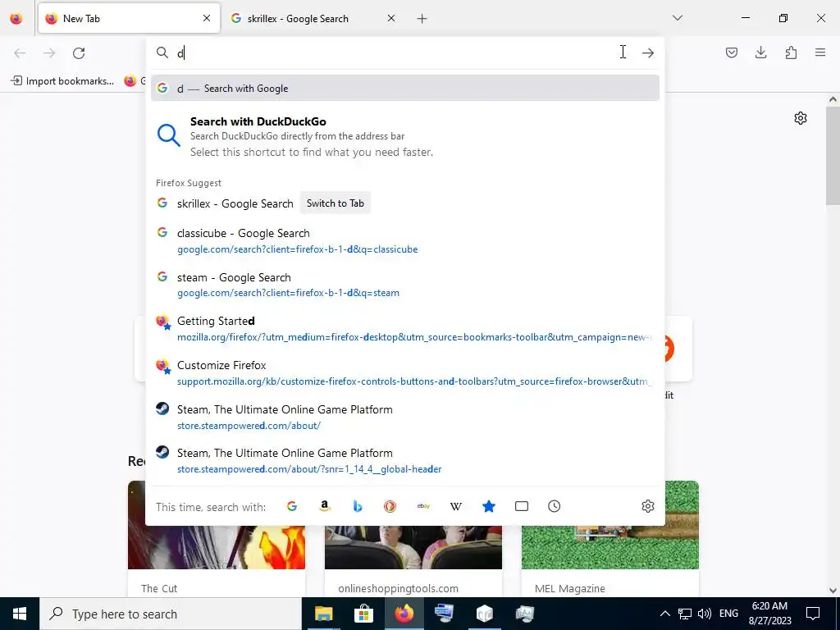Open classicube - Google Search suggestion
Viewport: 840px width, 630px height.
point(405,240)
